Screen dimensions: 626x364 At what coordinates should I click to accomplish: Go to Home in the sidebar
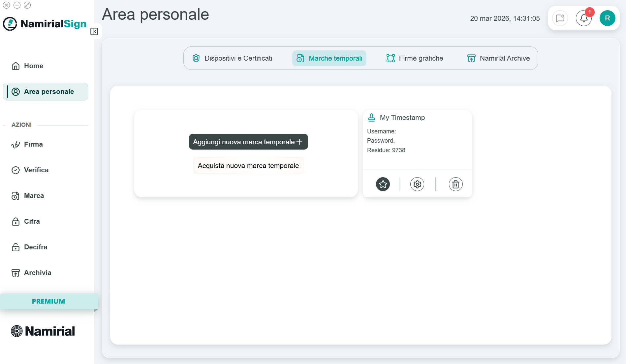click(46, 66)
